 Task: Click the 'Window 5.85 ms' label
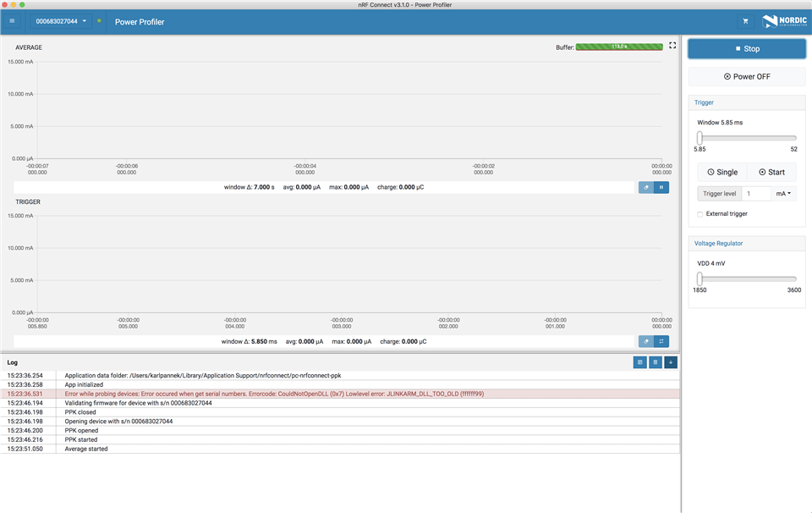720,123
